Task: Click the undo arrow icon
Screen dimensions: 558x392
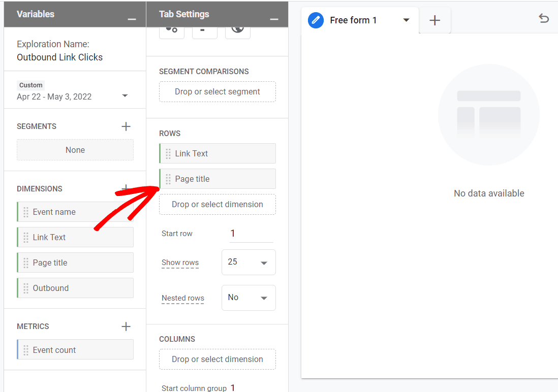Action: click(x=544, y=18)
